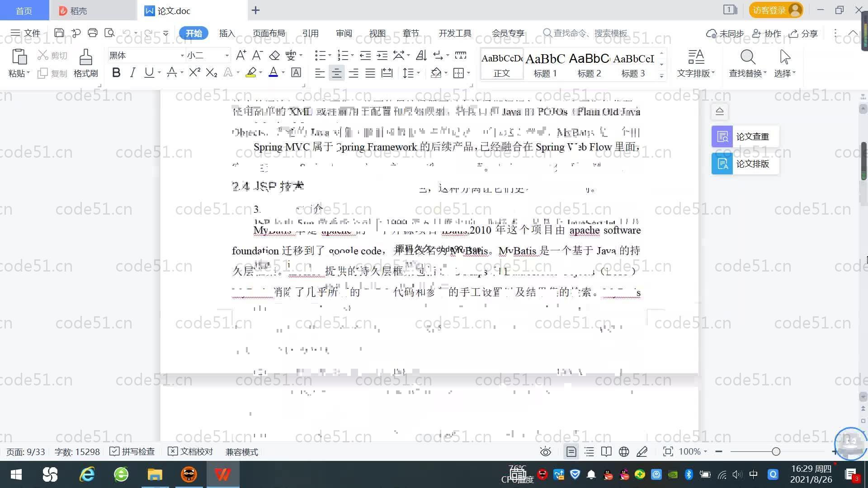Expand bullet list style dropdown arrow
Image resolution: width=868 pixels, height=488 pixels.
[330, 56]
